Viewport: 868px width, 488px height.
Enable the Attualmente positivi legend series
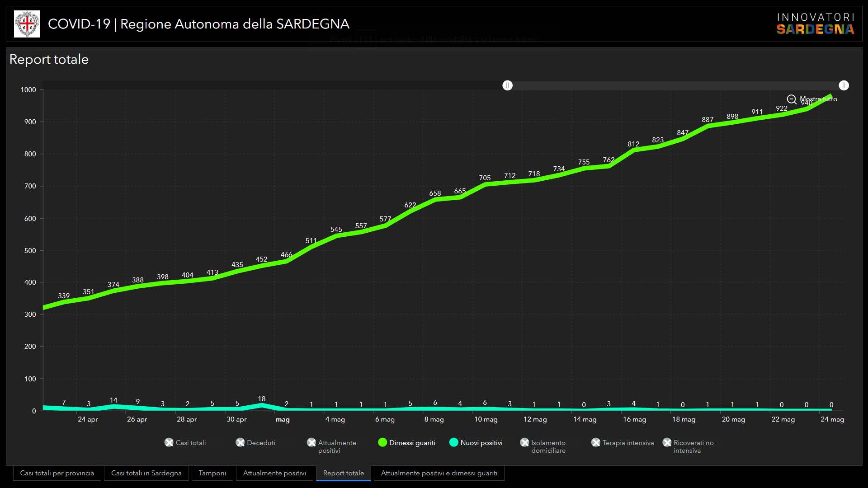pos(311,443)
